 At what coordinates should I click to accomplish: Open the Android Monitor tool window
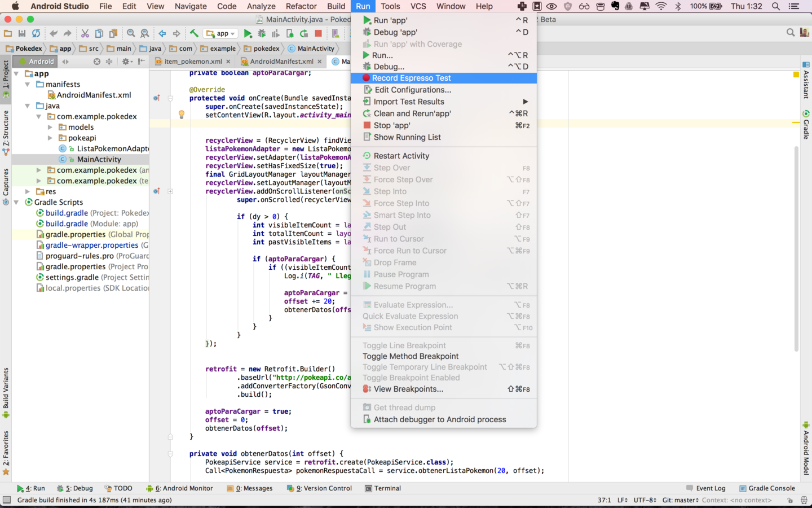179,488
